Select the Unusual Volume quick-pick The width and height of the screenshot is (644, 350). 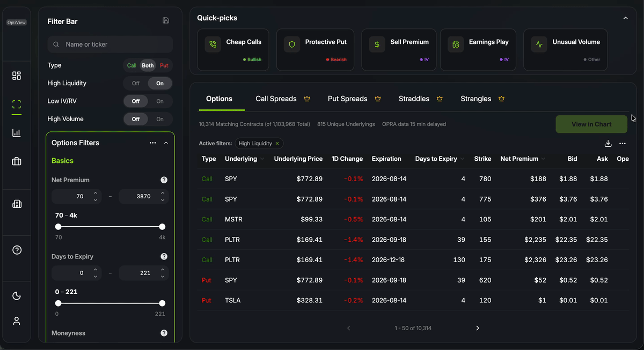click(566, 50)
